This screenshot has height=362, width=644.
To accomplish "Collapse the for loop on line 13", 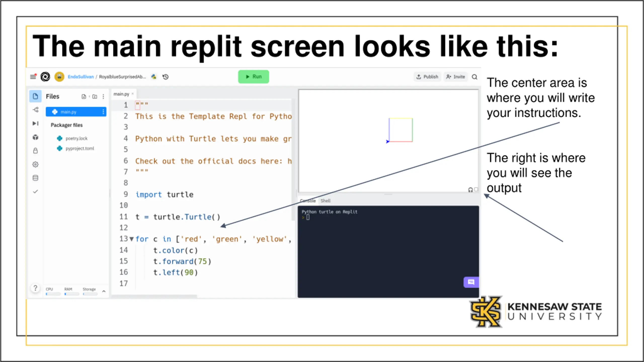I will (x=132, y=239).
